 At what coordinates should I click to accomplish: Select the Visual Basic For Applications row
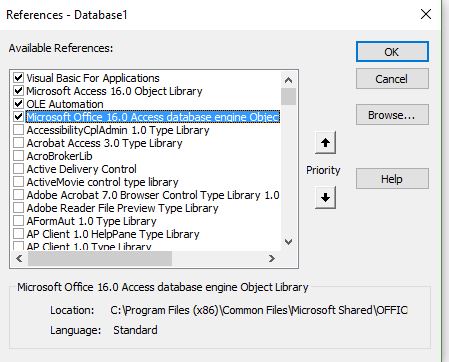pyautogui.click(x=93, y=78)
